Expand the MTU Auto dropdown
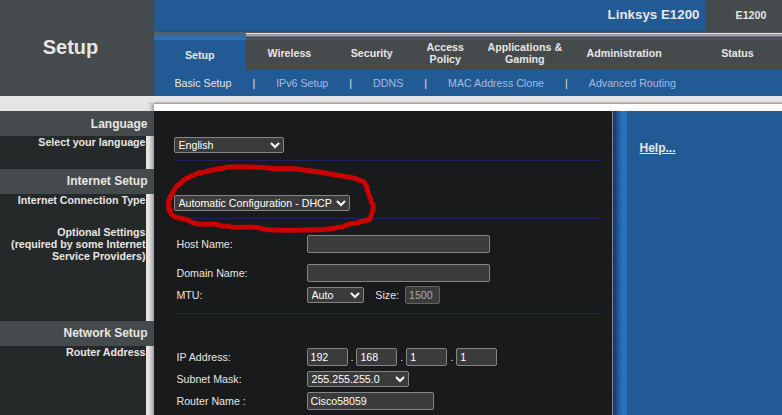 pos(335,295)
